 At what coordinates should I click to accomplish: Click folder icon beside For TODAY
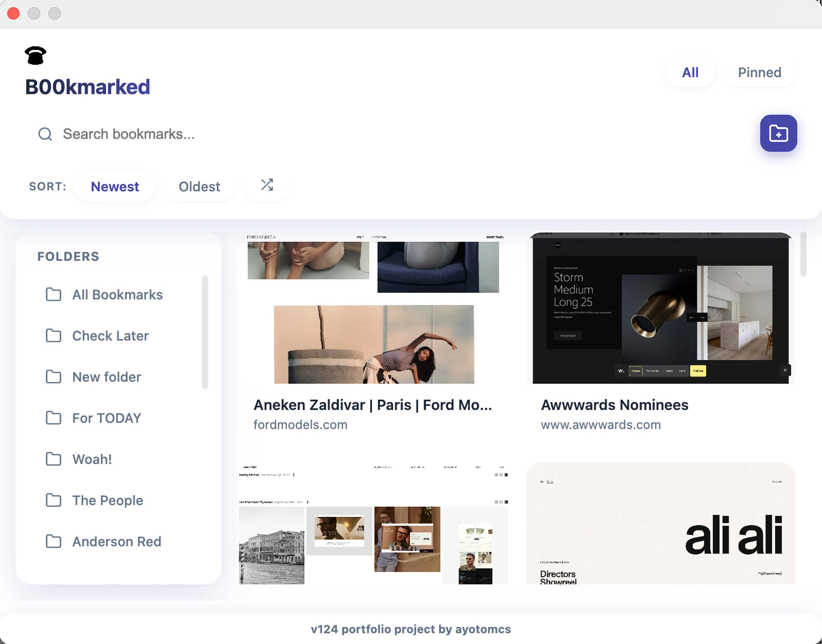click(54, 418)
